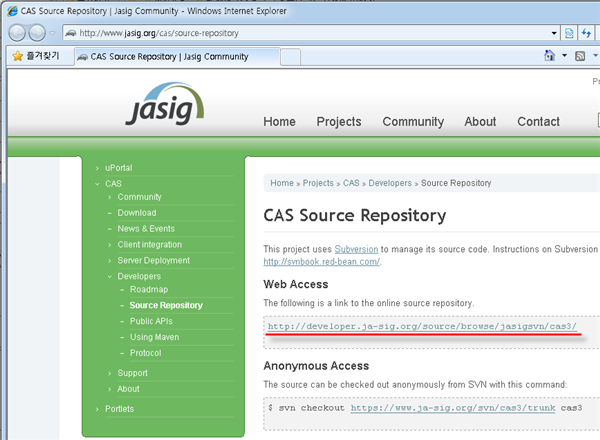This screenshot has width=600, height=440.
Task: Click the CAS Source Repository heading
Action: coord(355,215)
